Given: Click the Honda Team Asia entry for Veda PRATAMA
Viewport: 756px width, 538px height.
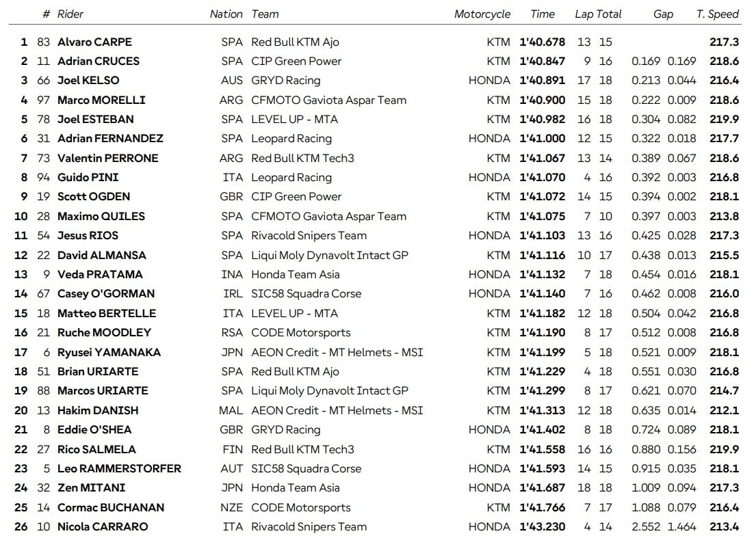Looking at the screenshot, I should tap(296, 275).
